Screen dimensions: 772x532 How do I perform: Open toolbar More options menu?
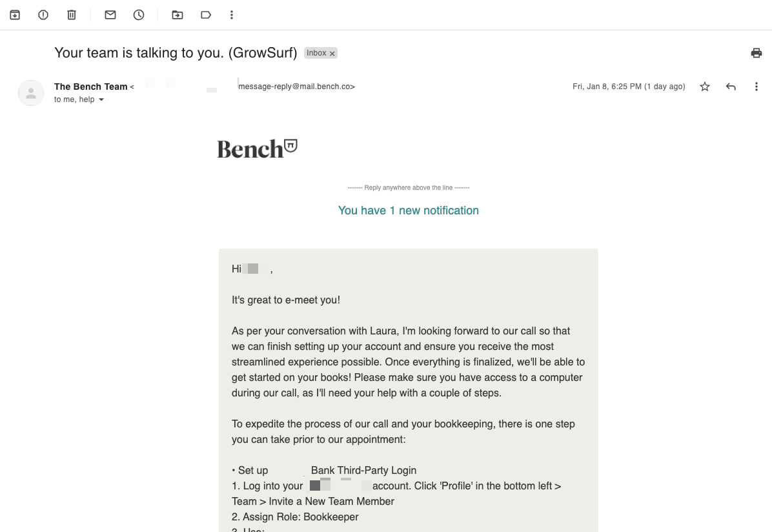tap(232, 15)
